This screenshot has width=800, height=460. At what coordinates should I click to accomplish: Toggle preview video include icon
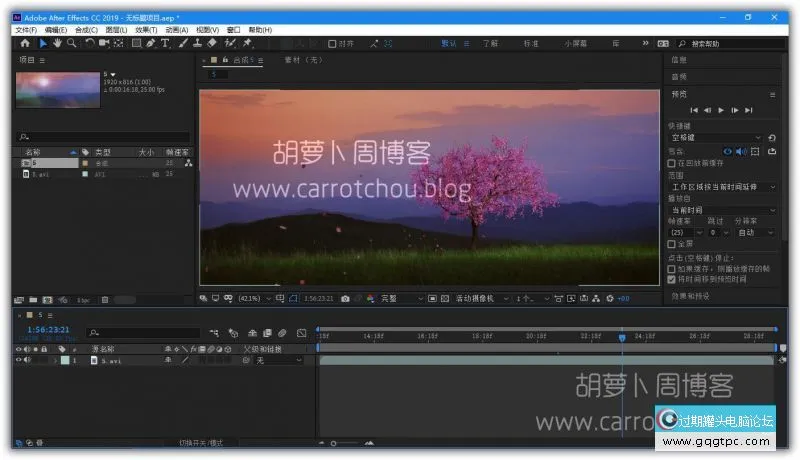click(x=728, y=151)
